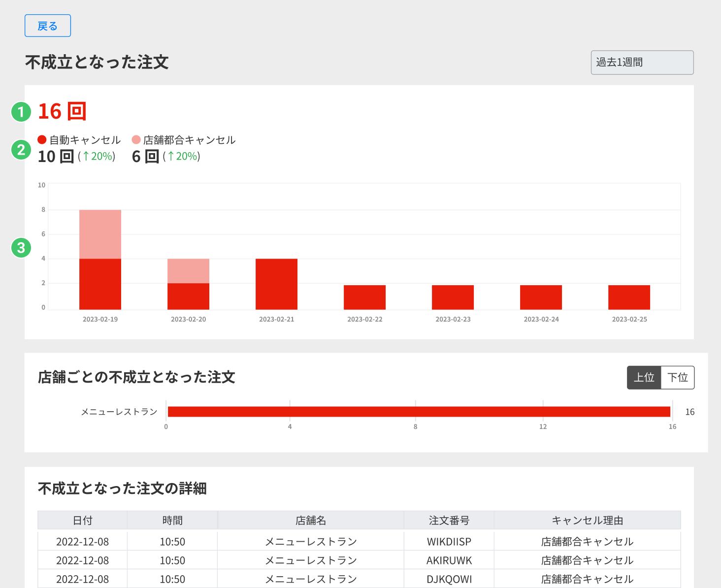
Task: Click the メニューレストラン horizontal bar
Action: (419, 412)
